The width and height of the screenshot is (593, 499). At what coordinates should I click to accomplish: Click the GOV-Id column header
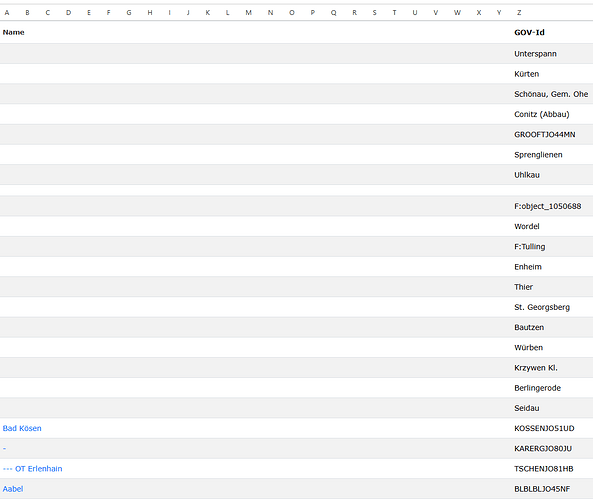pyautogui.click(x=529, y=33)
